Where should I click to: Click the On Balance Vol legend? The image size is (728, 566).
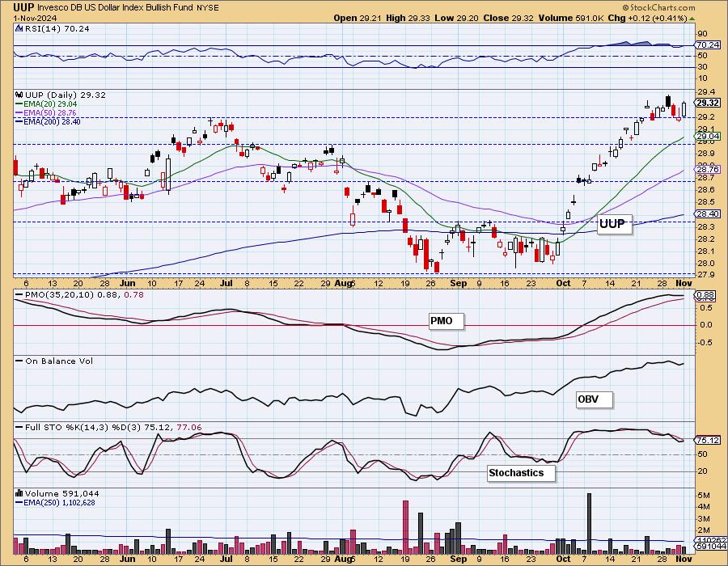click(x=59, y=361)
